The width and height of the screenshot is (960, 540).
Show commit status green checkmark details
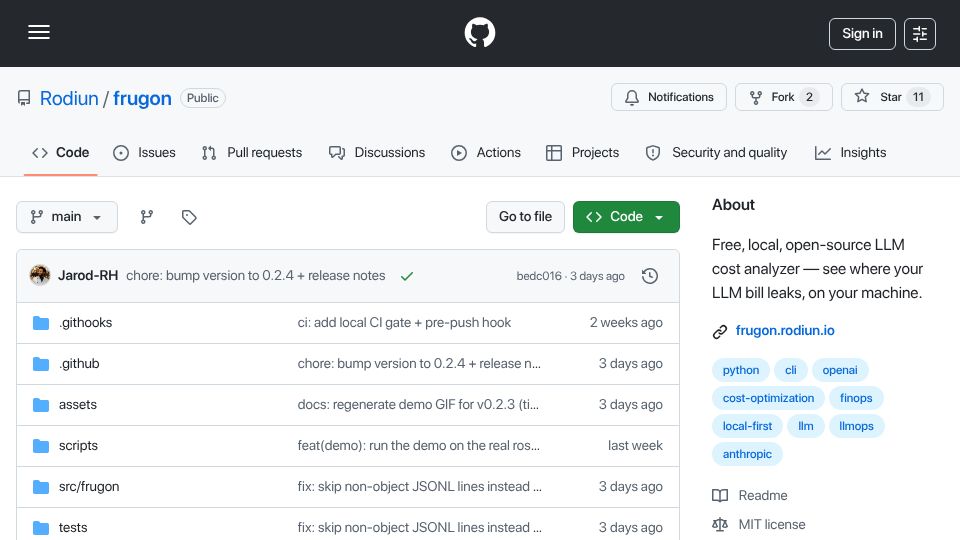(407, 276)
